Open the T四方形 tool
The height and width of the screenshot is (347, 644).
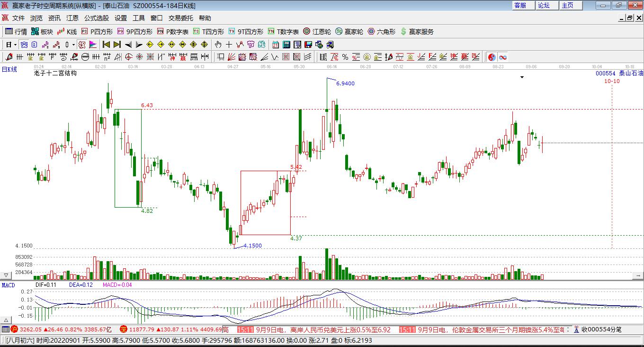208,32
